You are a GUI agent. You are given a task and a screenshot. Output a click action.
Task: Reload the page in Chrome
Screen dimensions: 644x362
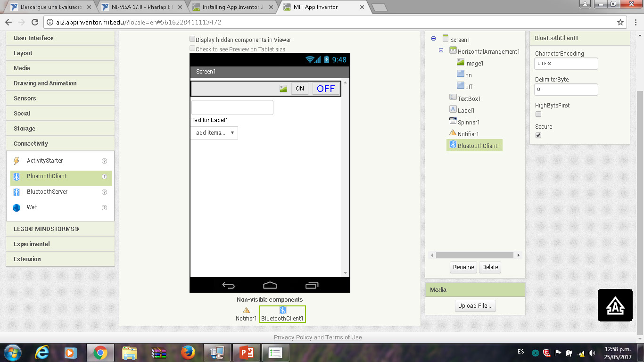[x=35, y=22]
